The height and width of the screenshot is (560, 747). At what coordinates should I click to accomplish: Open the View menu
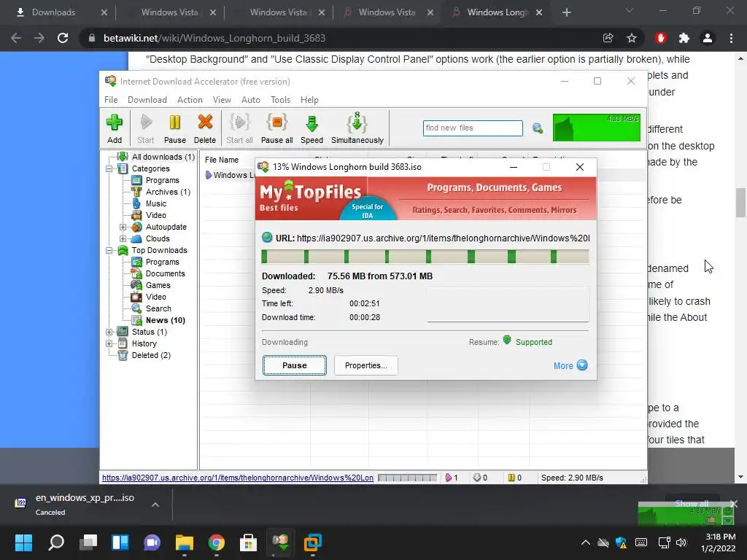(222, 99)
